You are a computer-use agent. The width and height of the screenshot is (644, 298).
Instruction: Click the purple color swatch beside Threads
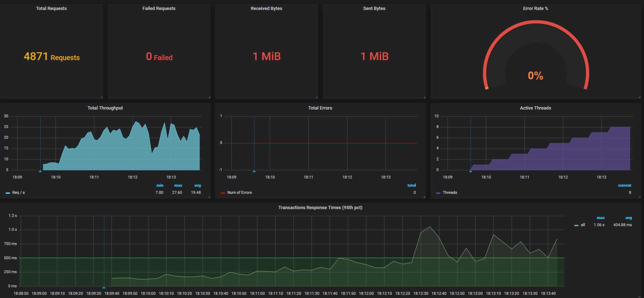coord(438,193)
